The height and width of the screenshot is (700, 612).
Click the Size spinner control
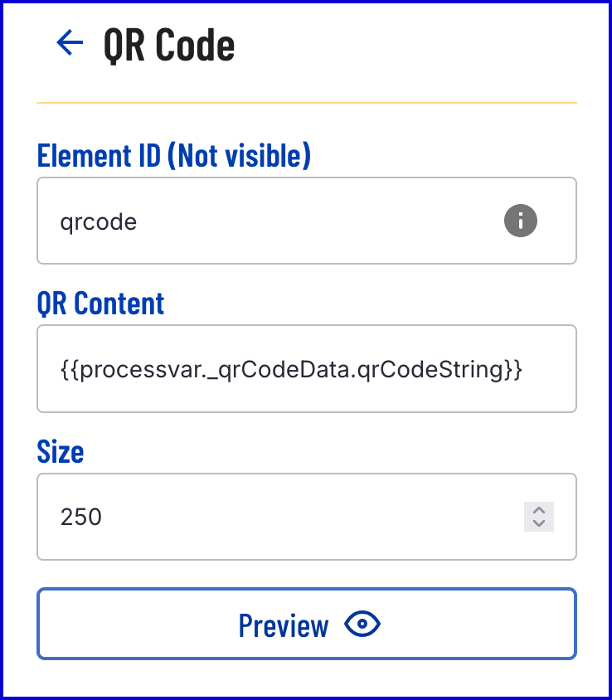539,517
